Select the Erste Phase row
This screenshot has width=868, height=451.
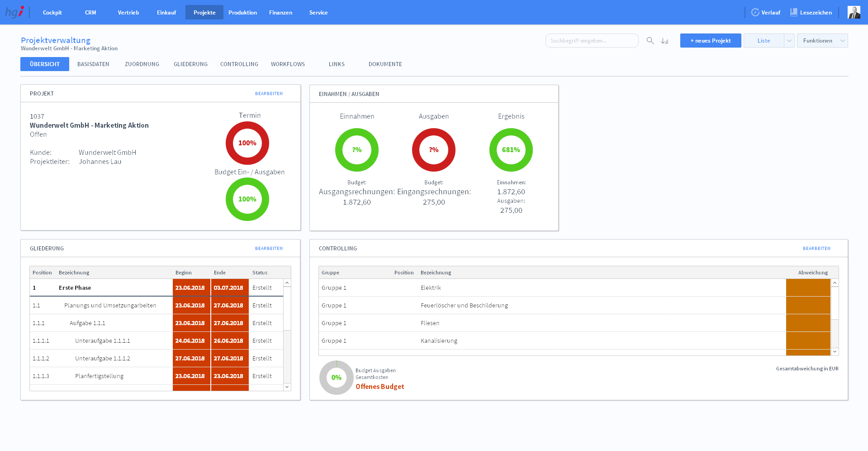pyautogui.click(x=75, y=288)
